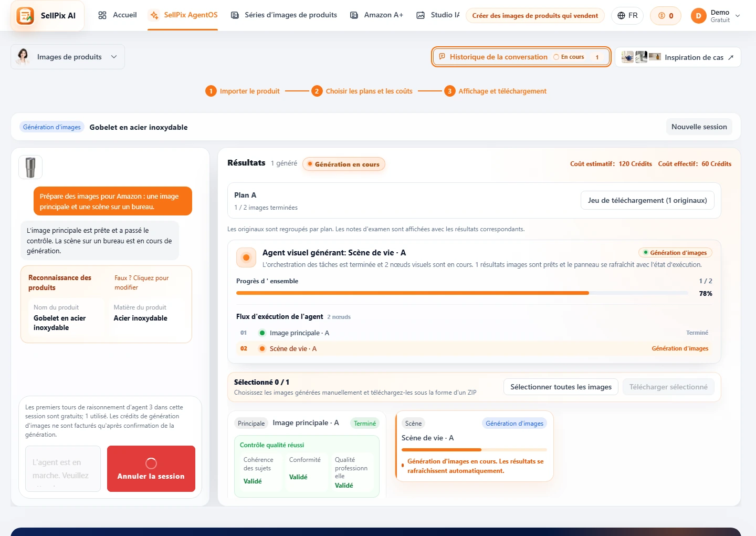Select flow row 01 'Image principale · A'
Screen dimensions: 756x536
474,333
